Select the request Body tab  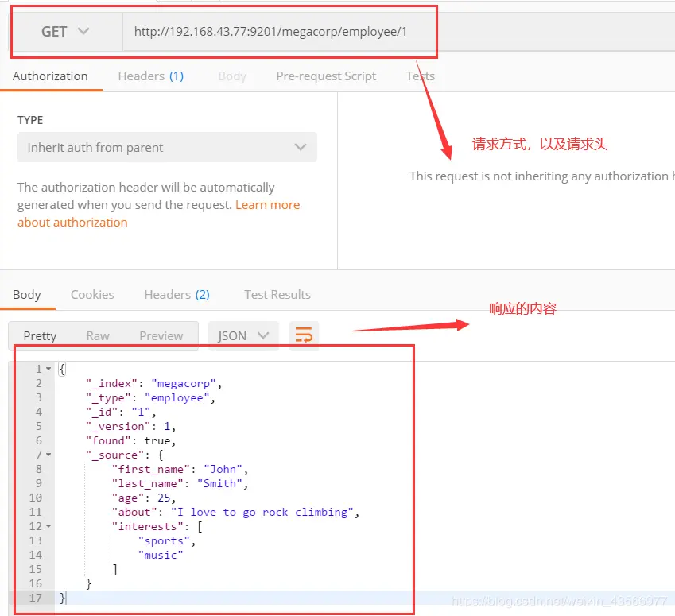pyautogui.click(x=232, y=76)
